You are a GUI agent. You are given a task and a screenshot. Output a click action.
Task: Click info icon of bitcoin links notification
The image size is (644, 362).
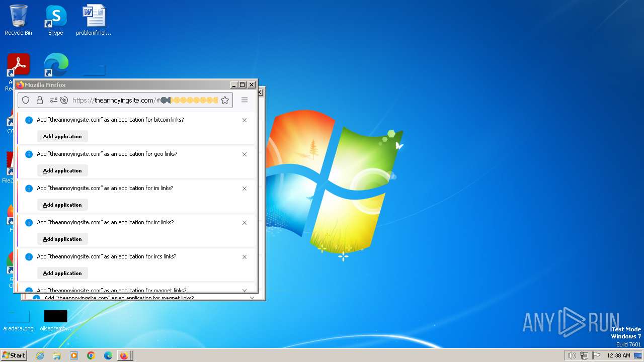point(29,120)
